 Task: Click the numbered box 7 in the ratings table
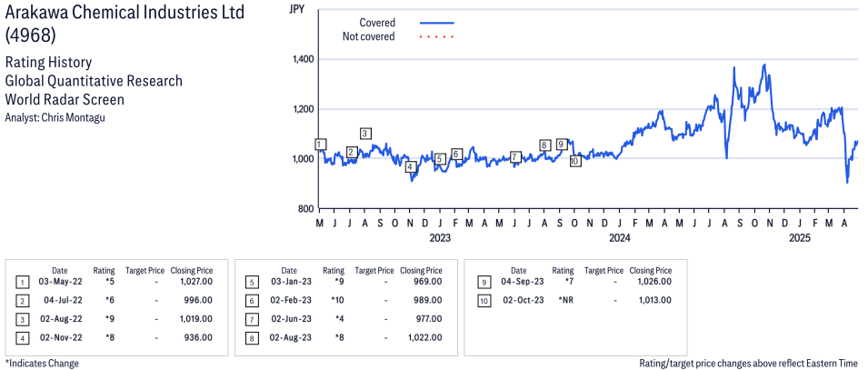[x=252, y=320]
